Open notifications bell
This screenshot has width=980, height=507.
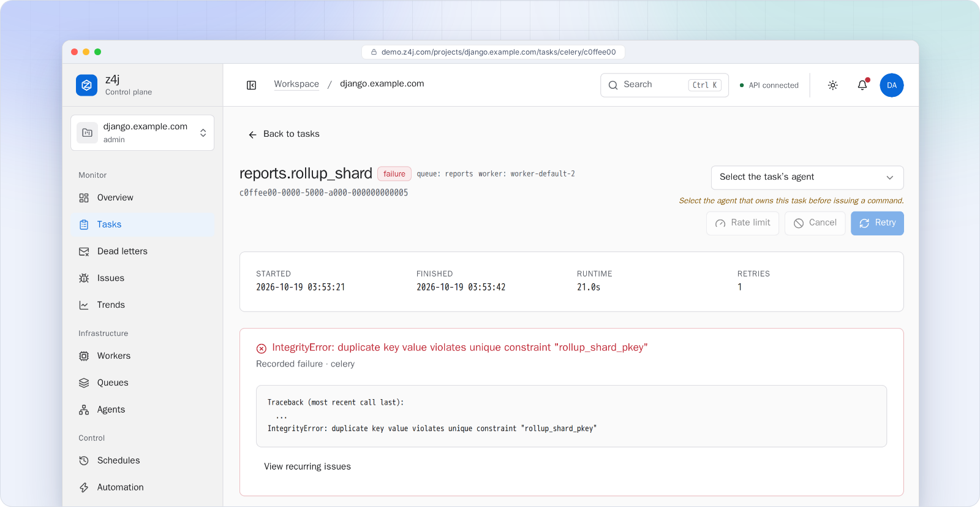point(862,85)
